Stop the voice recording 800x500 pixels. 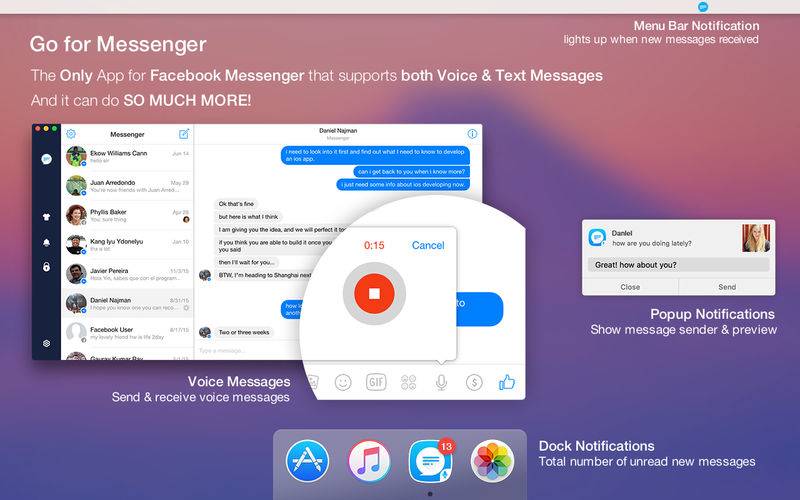click(374, 293)
